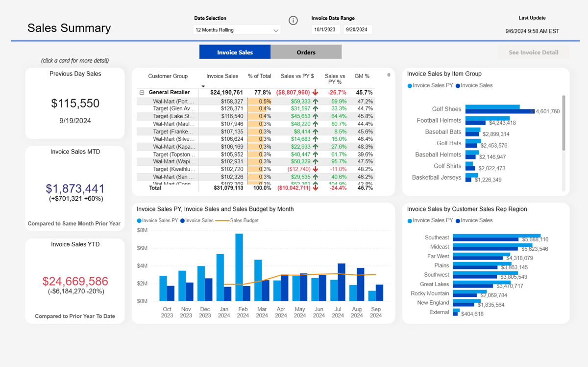Click the green up arrow in Target (Glen Av row
Image resolution: width=588 pixels, height=367 pixels.
coord(315,109)
